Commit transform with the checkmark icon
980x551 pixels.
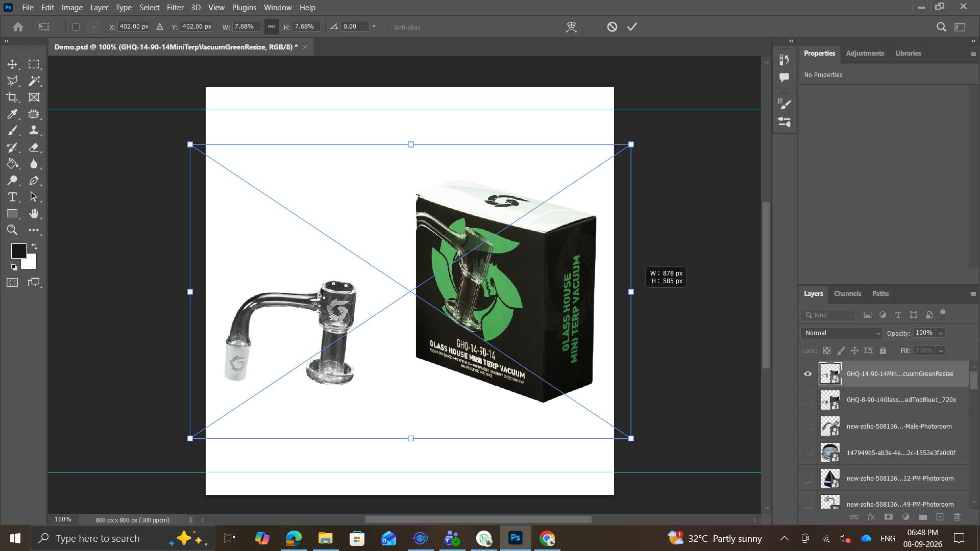point(632,27)
